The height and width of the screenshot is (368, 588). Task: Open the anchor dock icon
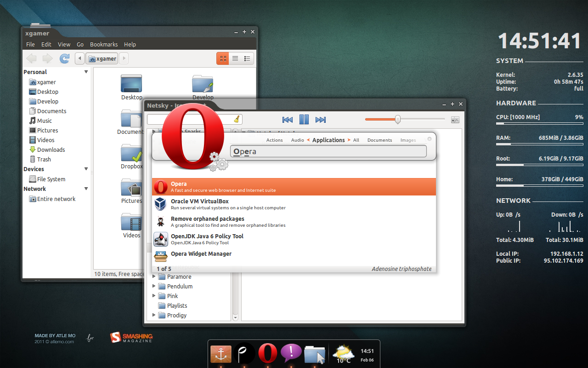[221, 353]
